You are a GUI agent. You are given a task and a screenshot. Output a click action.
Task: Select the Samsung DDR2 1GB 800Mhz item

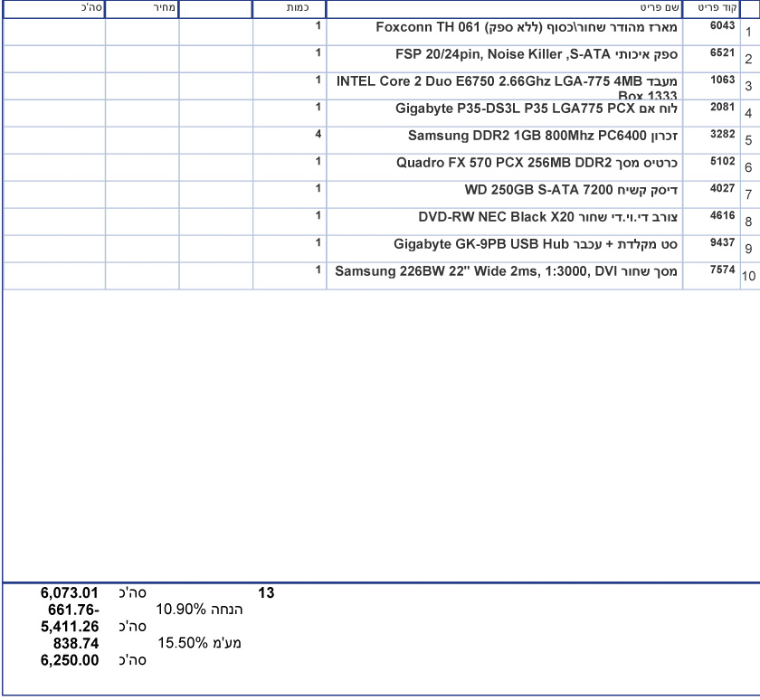pos(542,136)
